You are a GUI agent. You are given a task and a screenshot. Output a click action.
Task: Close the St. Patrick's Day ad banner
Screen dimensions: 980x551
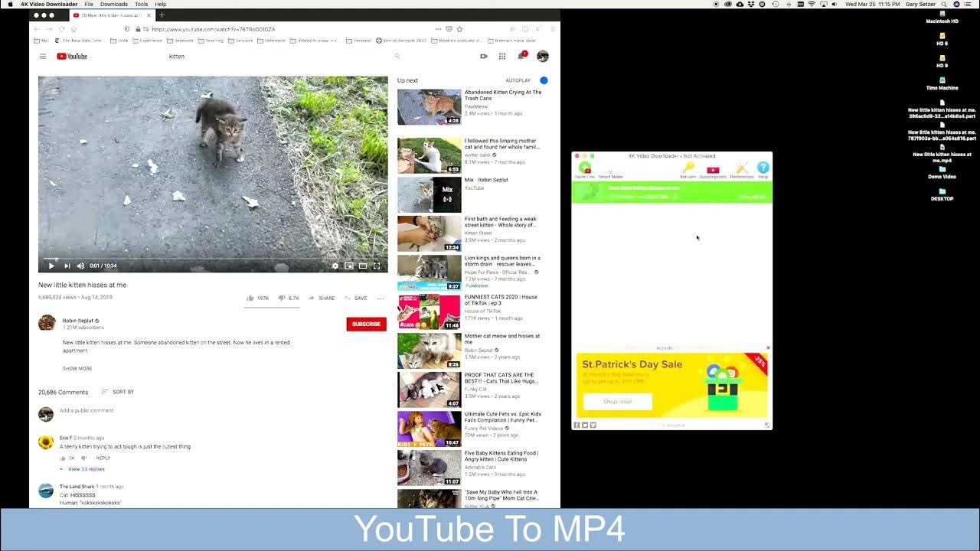(x=768, y=348)
